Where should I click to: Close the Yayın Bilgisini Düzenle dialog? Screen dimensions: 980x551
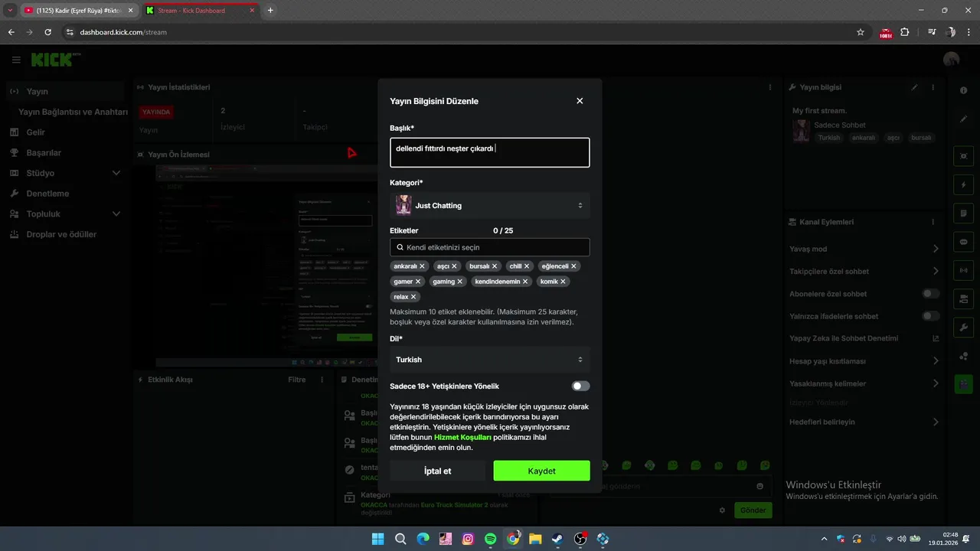(580, 101)
